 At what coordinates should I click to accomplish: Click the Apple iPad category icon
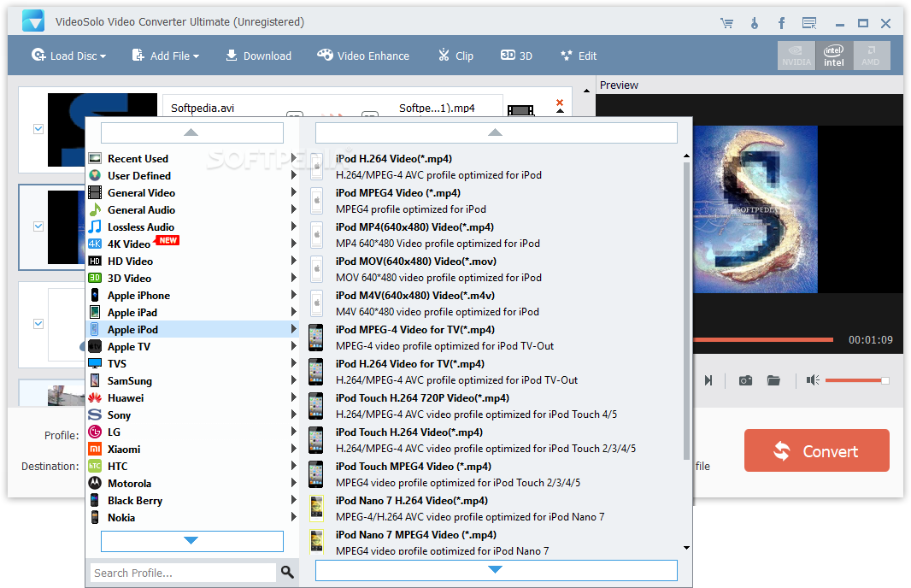click(x=95, y=313)
